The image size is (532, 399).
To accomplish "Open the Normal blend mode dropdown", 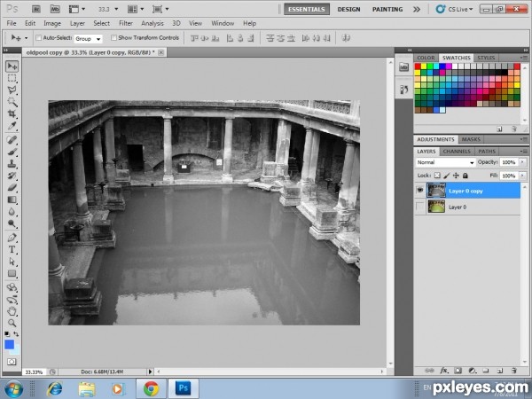I will [x=445, y=162].
